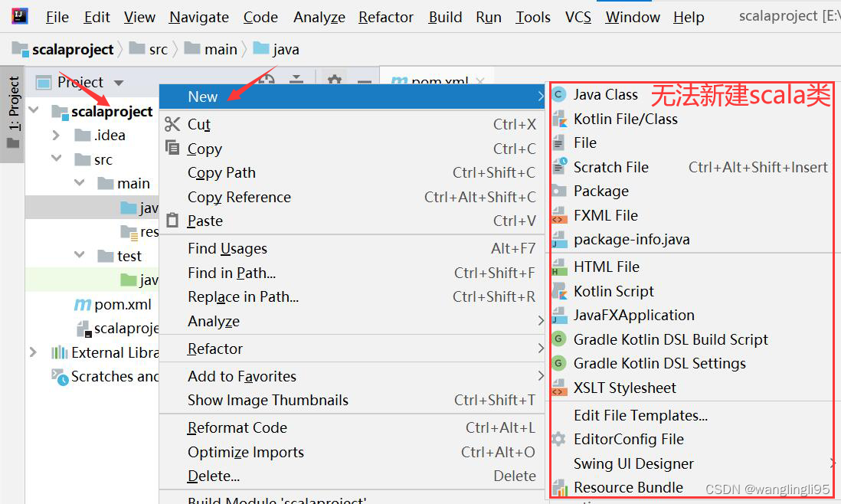Click the External Libraries icon in tree
Viewport: 841px width, 504px height.
(59, 352)
